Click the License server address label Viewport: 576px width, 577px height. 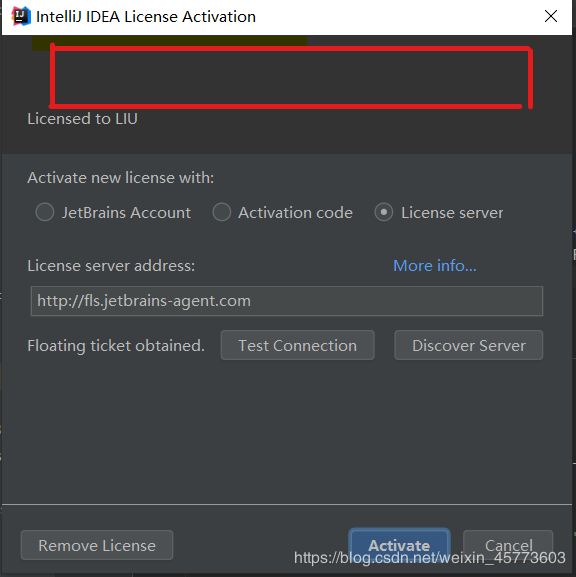pos(111,266)
